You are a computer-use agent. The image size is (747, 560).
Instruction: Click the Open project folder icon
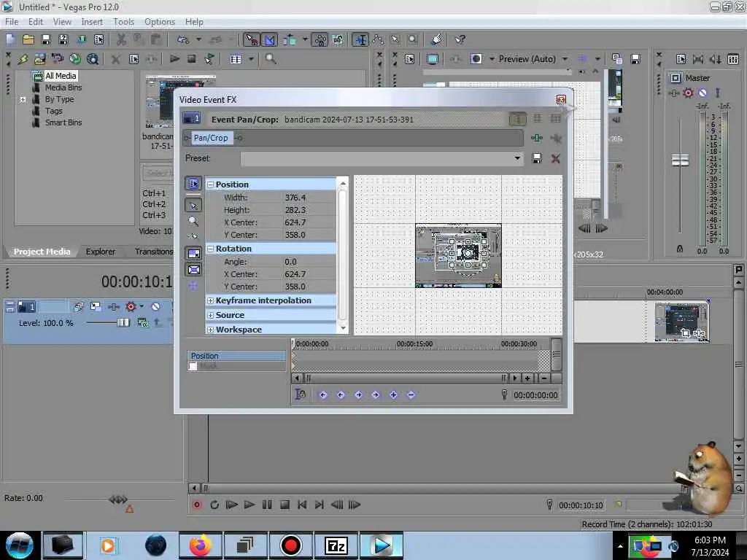[x=28, y=39]
